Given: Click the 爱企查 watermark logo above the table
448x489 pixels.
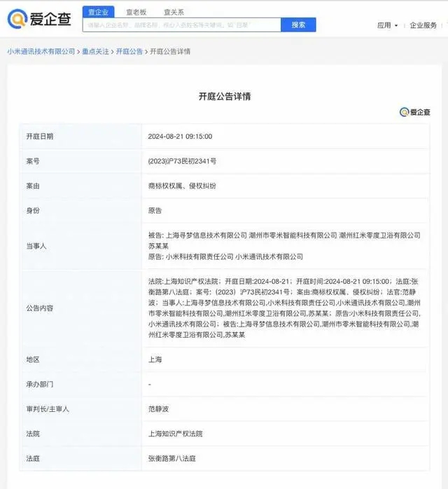Looking at the screenshot, I should [x=414, y=112].
